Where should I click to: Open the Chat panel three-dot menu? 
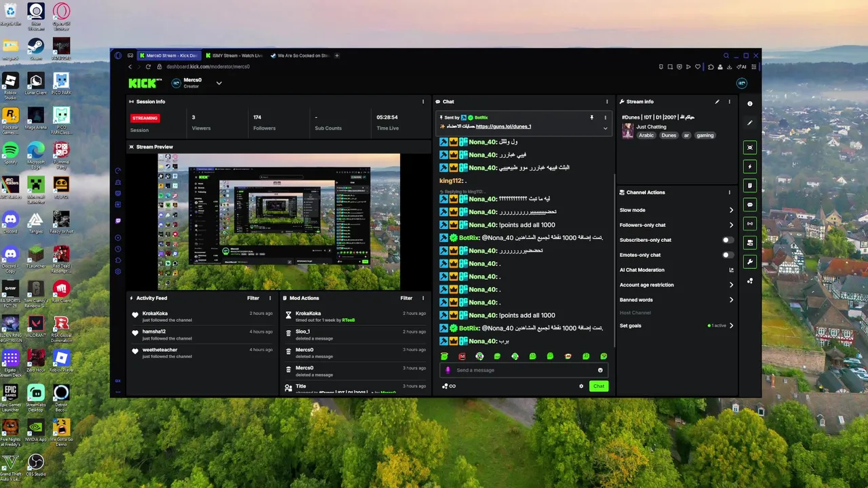[608, 102]
